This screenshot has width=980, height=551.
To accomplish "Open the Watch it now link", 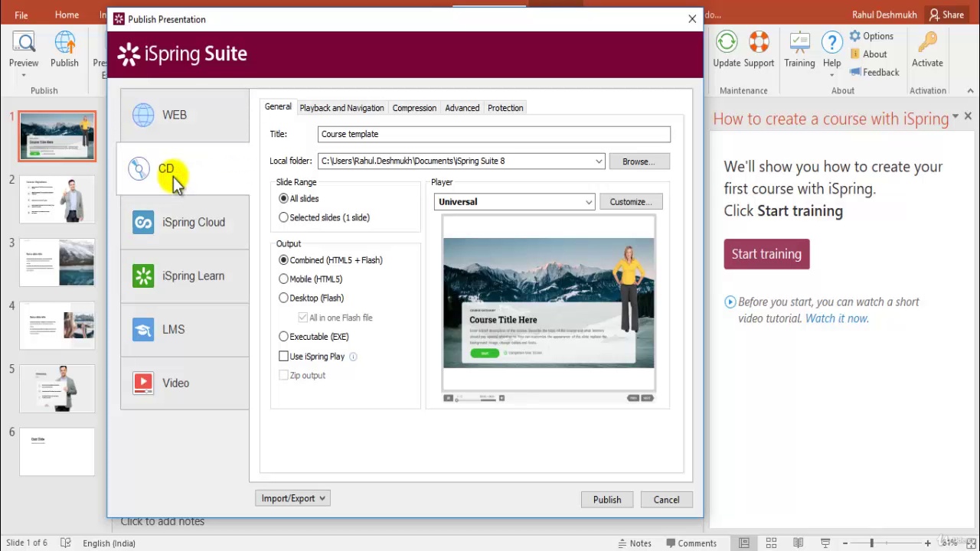I will 837,318.
